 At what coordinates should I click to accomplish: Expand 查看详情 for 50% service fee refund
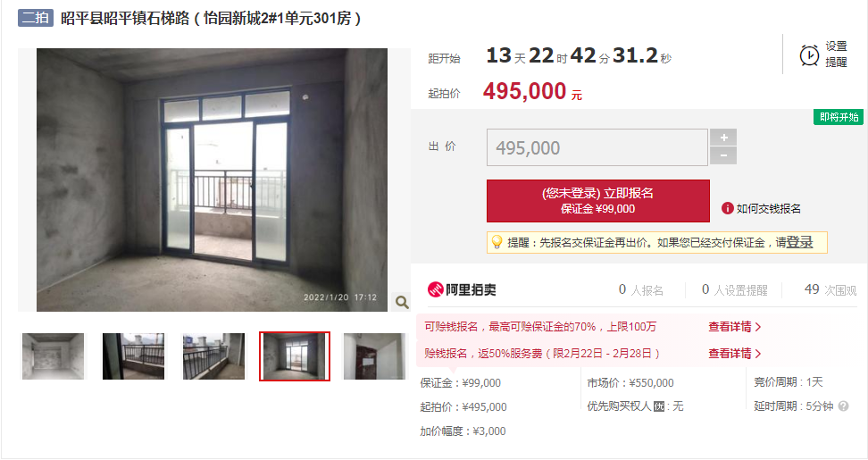735,353
